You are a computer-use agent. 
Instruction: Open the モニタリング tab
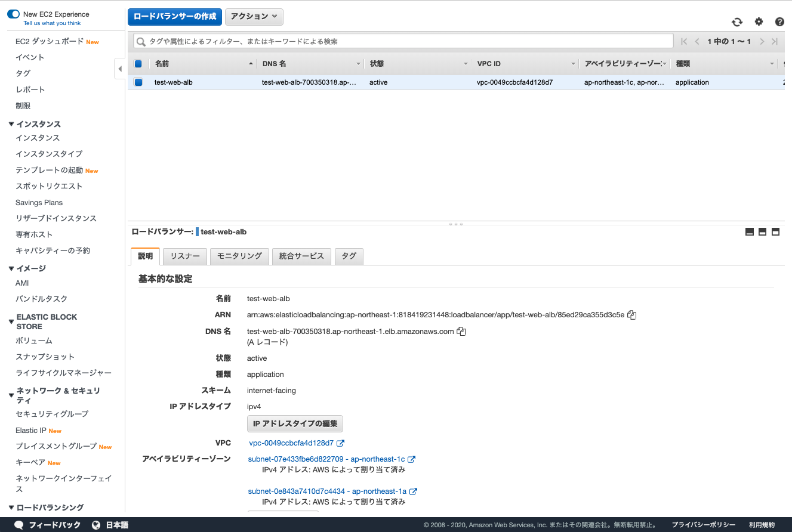pyautogui.click(x=239, y=256)
